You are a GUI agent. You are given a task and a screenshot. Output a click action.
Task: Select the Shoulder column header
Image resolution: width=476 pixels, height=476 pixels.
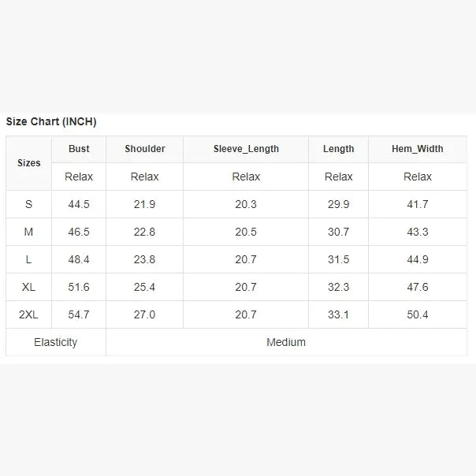145,149
